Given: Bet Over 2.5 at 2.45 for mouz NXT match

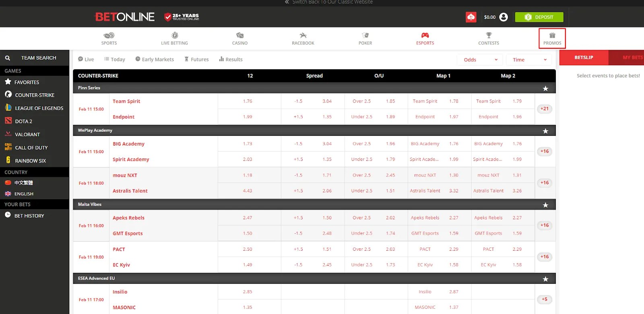Looking at the screenshot, I should point(376,175).
